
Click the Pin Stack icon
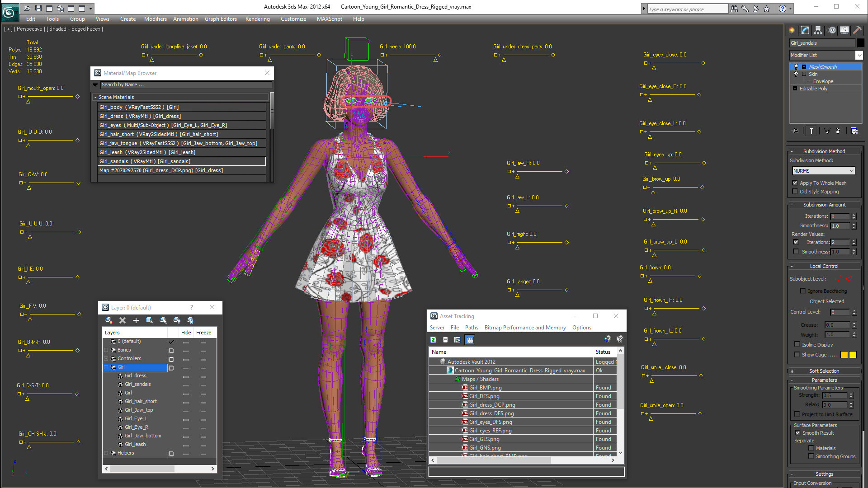coord(796,131)
